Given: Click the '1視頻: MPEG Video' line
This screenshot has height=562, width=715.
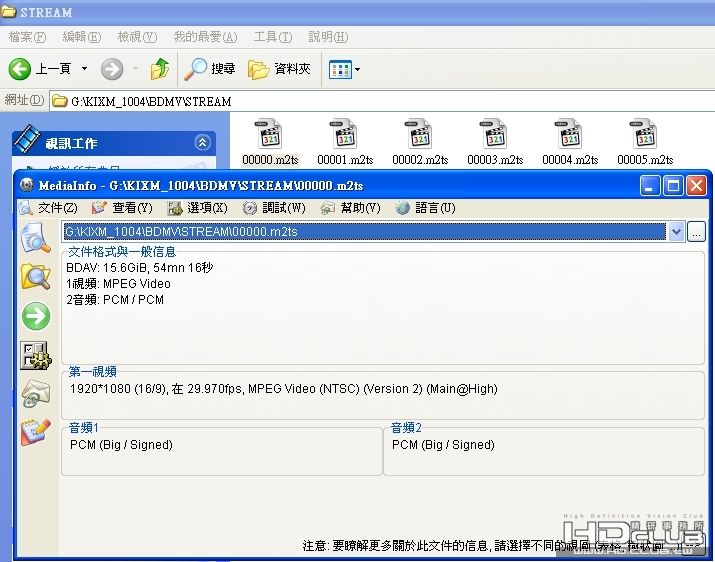Looking at the screenshot, I should (x=118, y=284).
